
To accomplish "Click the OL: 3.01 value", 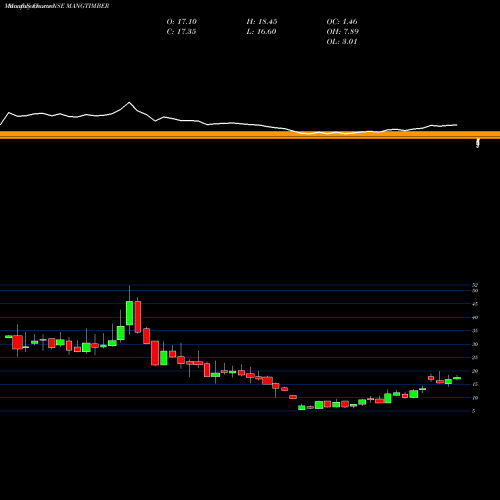I will click(342, 42).
